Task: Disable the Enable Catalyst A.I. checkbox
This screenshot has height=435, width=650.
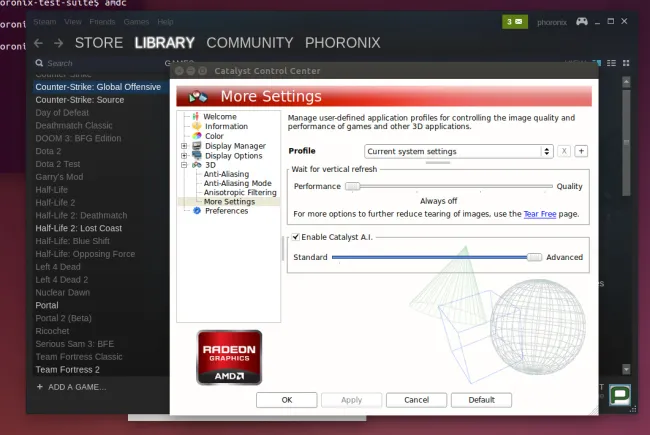Action: (x=295, y=236)
